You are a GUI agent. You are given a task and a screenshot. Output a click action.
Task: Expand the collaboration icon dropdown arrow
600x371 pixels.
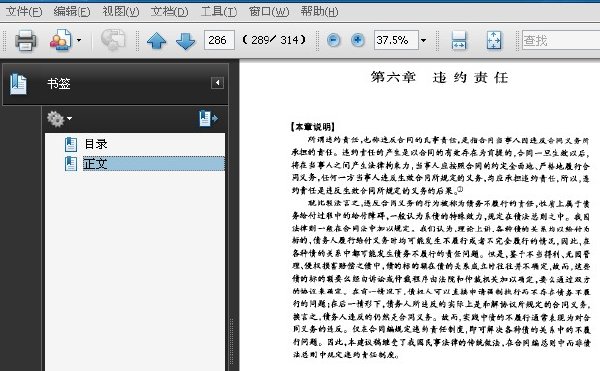tap(79, 40)
